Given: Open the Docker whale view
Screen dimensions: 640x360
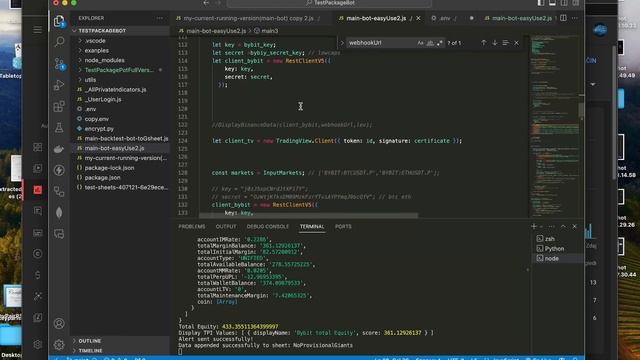Looking at the screenshot, I should (x=59, y=149).
